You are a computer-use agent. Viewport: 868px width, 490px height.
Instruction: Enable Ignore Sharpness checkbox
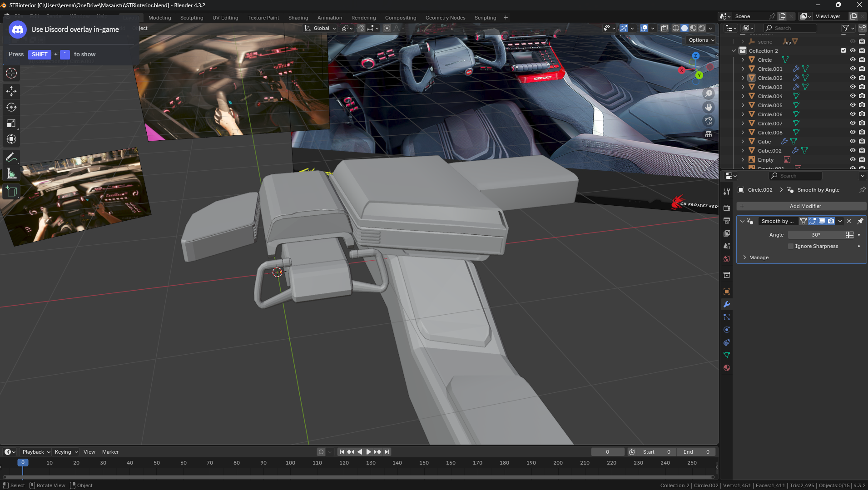791,246
